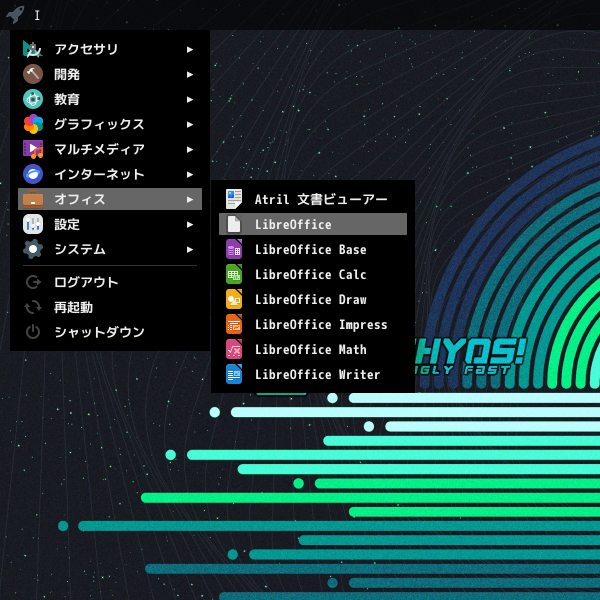
Task: Click the アクセサリ category icon
Action: coord(33,49)
